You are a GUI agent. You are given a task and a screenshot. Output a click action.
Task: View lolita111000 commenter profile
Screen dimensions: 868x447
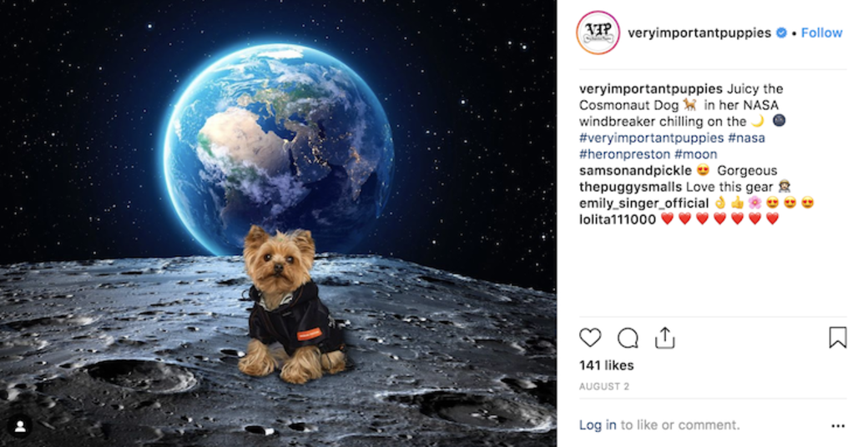(x=618, y=219)
